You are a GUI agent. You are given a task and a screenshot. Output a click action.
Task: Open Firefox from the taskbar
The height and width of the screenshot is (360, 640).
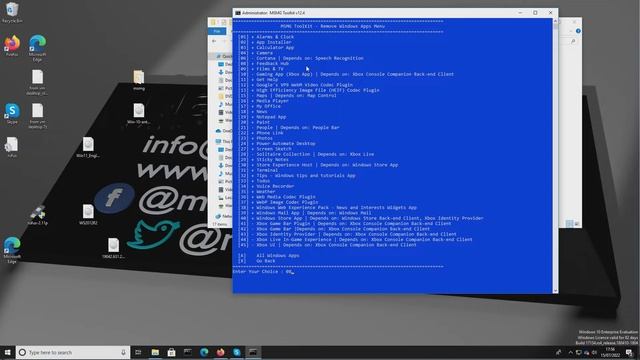pyautogui.click(x=220, y=352)
